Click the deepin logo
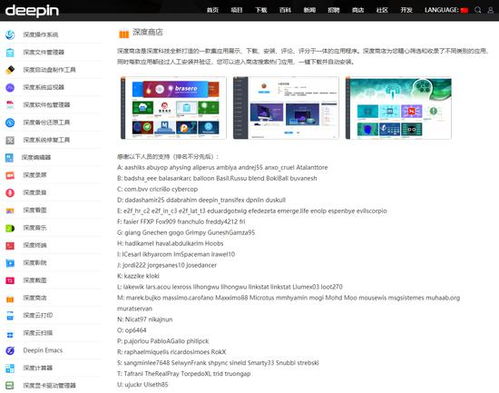This screenshot has width=499, height=393. point(32,11)
